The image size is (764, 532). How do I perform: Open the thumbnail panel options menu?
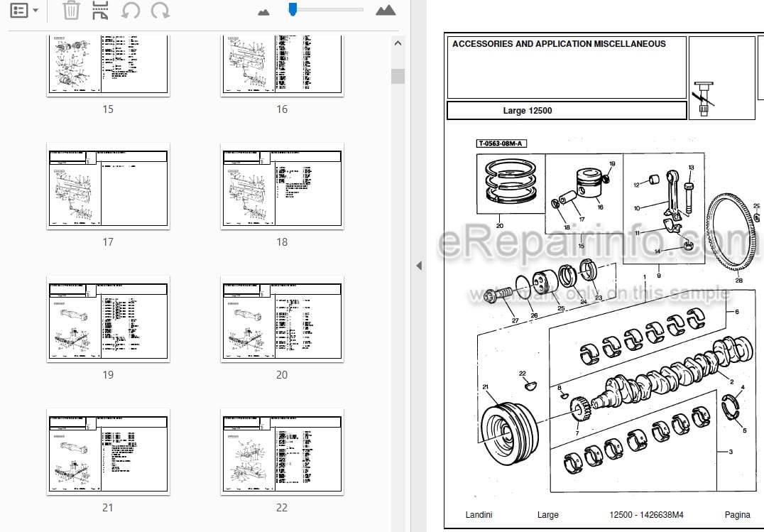coord(24,10)
